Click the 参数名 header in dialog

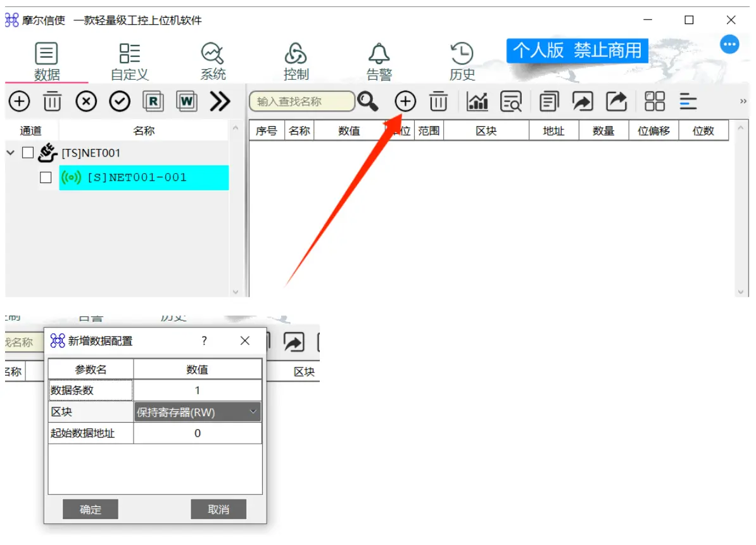[91, 369]
